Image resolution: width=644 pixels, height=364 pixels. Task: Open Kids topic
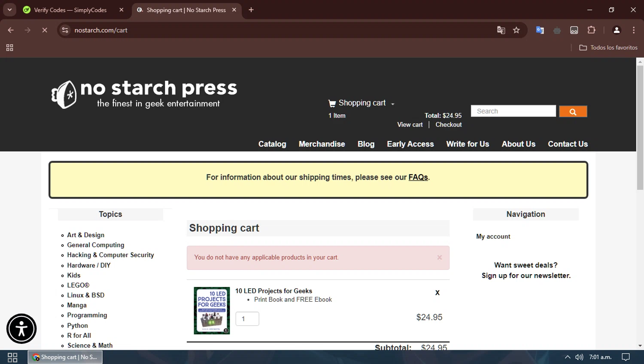(73, 275)
